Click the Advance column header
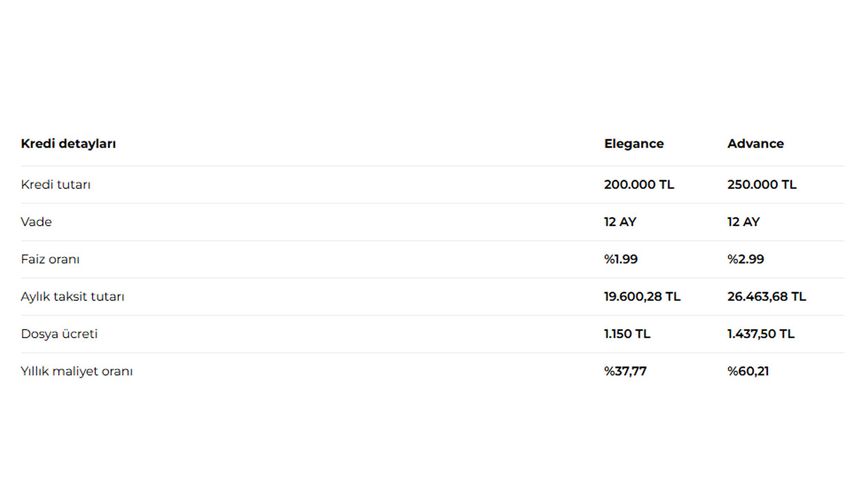This screenshot has height=504, width=860. [755, 144]
